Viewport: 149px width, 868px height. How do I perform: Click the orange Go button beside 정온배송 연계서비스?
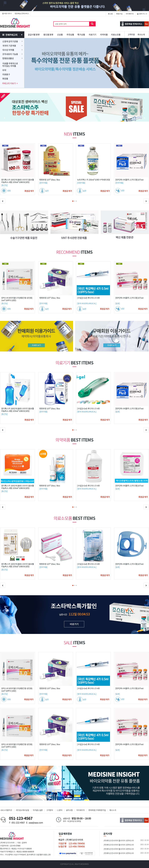pos(146,24)
